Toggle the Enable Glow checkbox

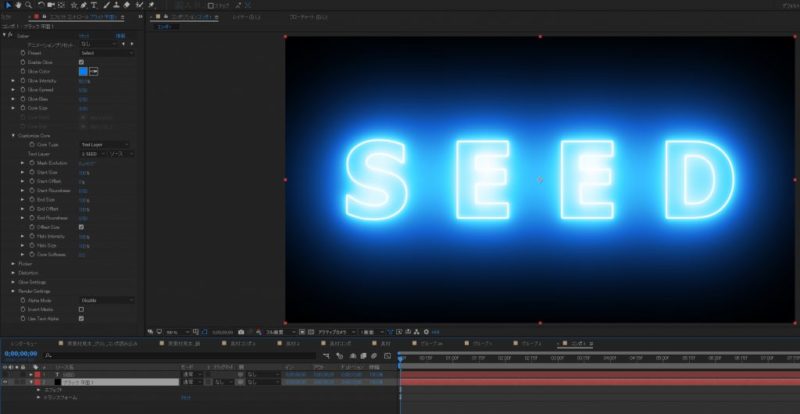(81, 62)
